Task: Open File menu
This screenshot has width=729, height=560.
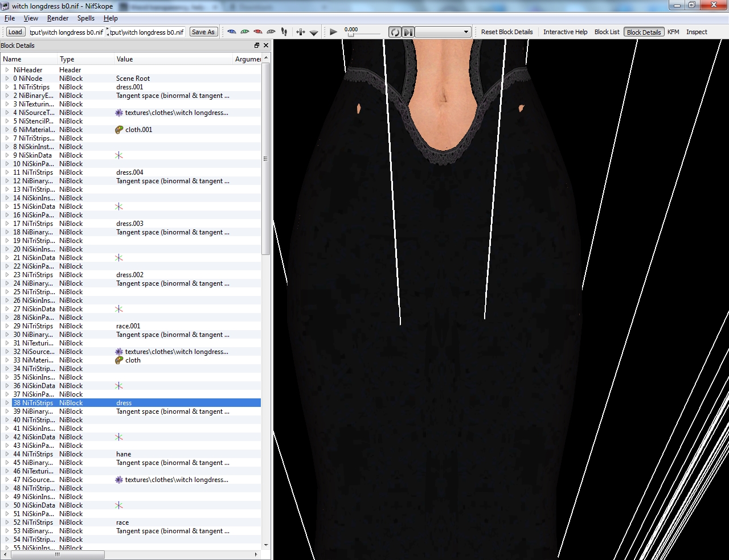Action: pyautogui.click(x=10, y=18)
